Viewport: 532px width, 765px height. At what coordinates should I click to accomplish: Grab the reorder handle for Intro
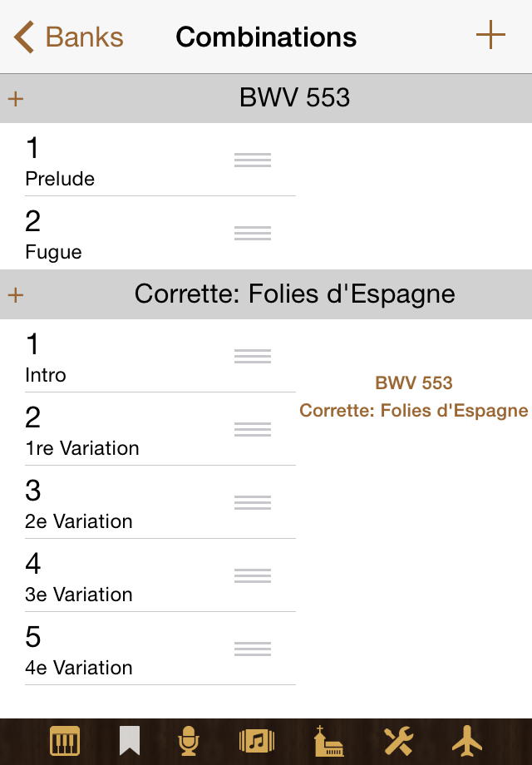(253, 357)
